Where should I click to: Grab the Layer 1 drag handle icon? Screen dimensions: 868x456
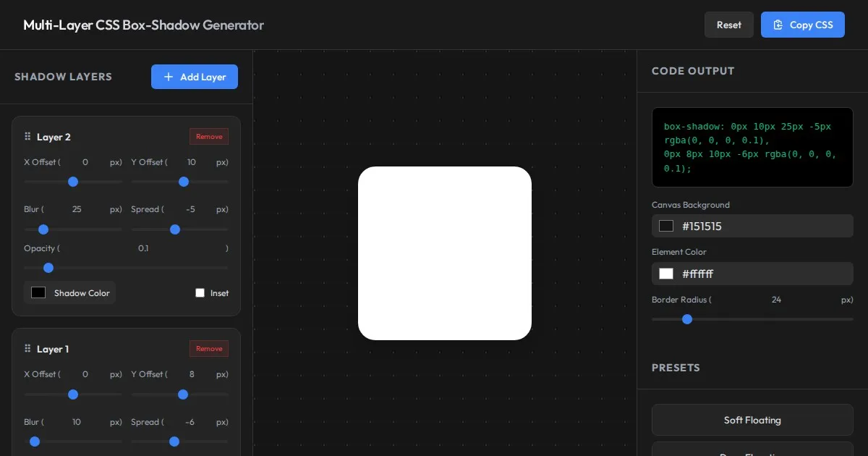click(27, 349)
